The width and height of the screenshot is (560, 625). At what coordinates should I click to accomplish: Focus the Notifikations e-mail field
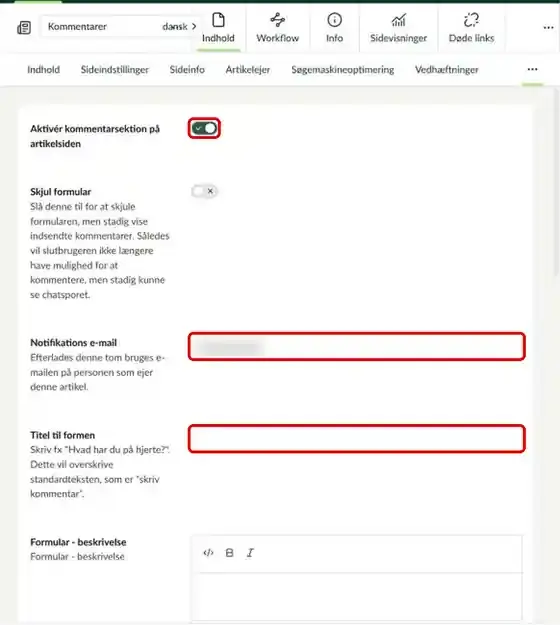[357, 346]
